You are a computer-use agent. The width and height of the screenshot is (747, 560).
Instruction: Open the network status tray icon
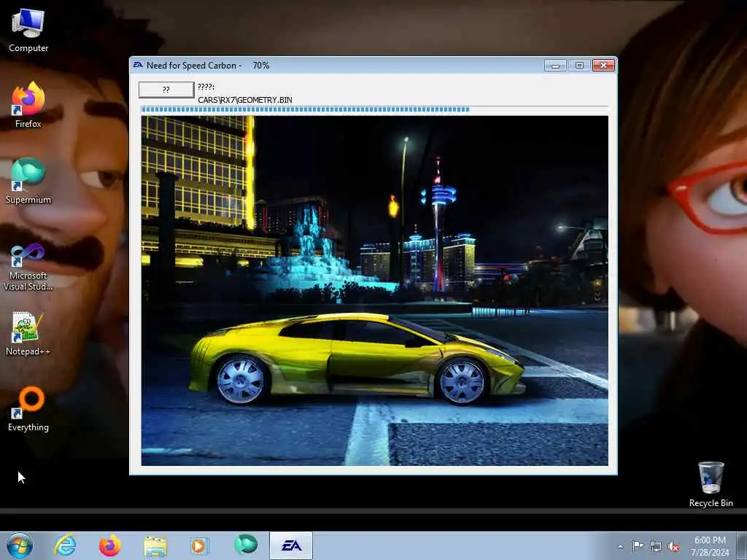pos(656,547)
